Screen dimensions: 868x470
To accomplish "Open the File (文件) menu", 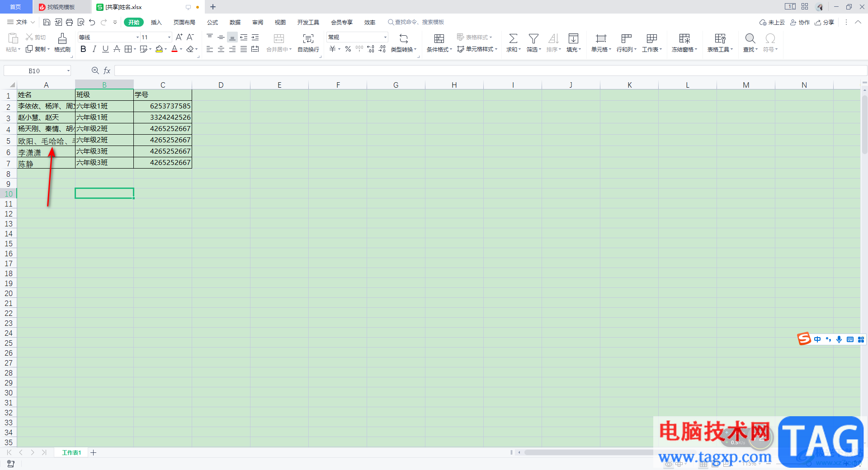I will point(21,22).
